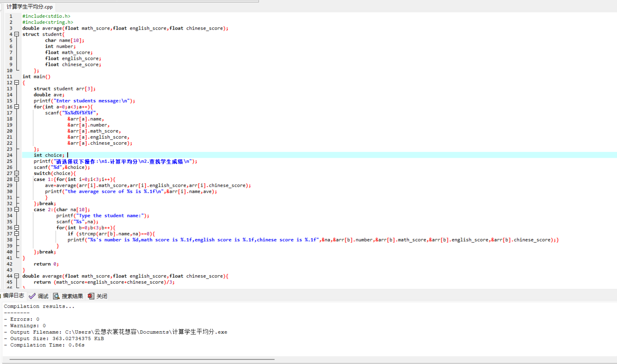
Task: Click the 搜索结果 magnifier icon
Action: click(56, 296)
